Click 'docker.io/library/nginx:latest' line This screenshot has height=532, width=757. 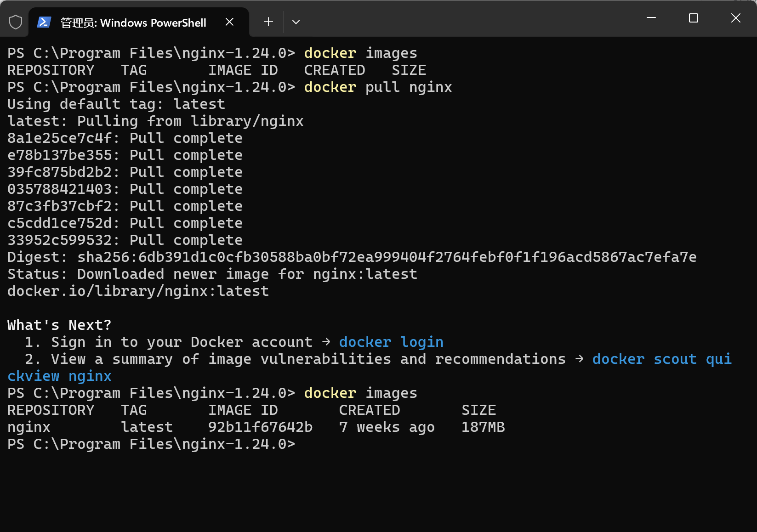(138, 291)
